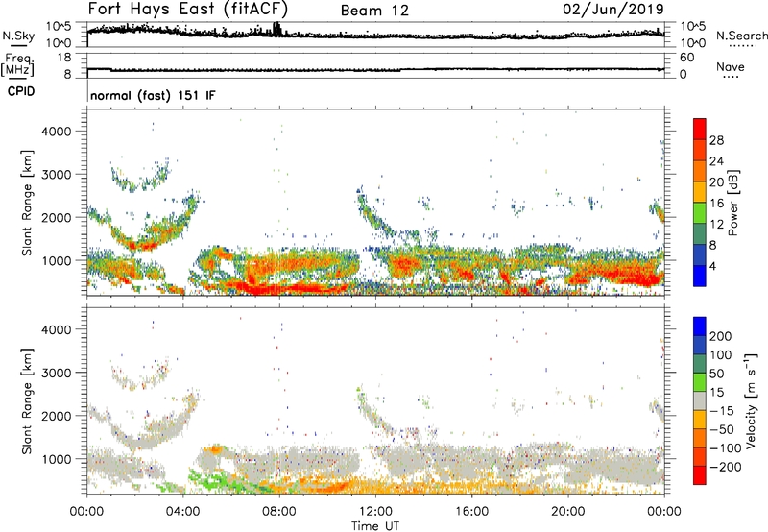Click the '1000' tick of the Velocity panel

click(57, 459)
